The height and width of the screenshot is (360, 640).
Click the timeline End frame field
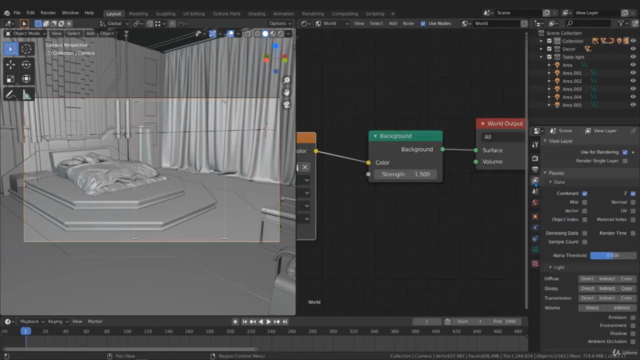(504, 322)
